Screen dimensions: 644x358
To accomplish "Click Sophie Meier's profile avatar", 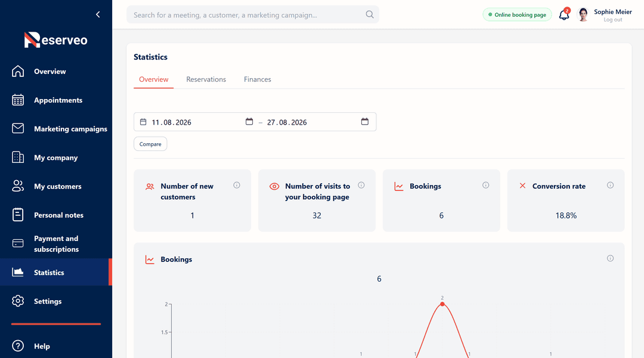I will coord(583,14).
